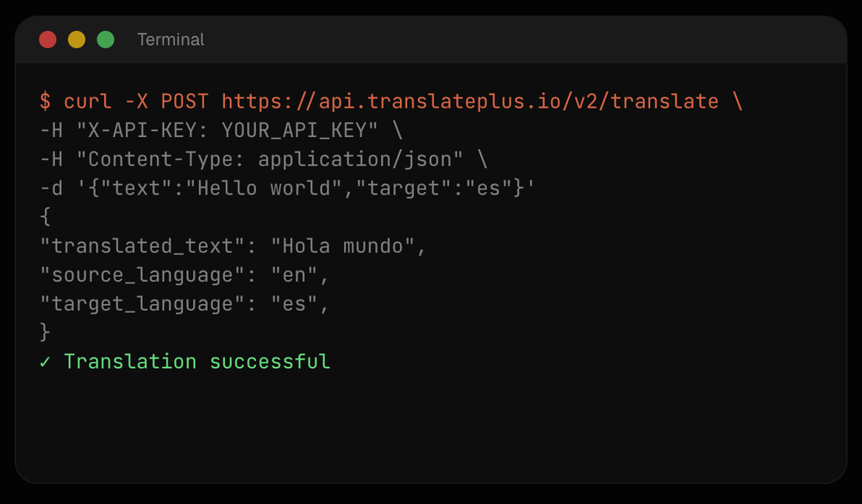The height and width of the screenshot is (504, 862).
Task: Click the opening JSON curly brace
Action: [x=44, y=216]
